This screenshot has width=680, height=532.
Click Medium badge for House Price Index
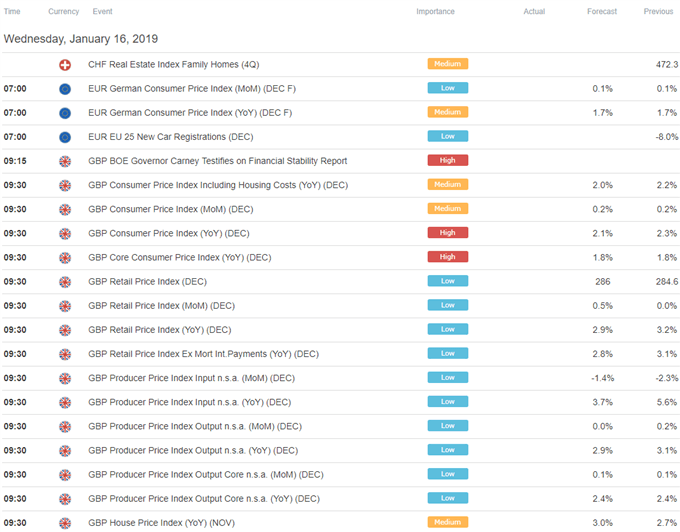tap(448, 522)
